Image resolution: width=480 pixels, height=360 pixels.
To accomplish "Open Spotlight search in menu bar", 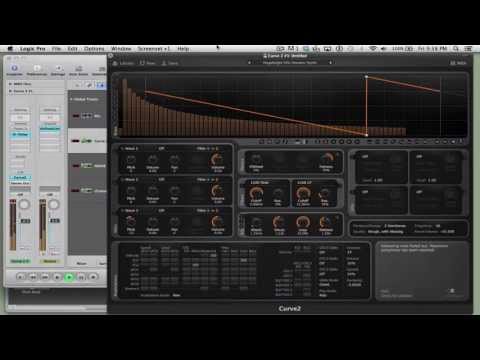I will coord(455,49).
